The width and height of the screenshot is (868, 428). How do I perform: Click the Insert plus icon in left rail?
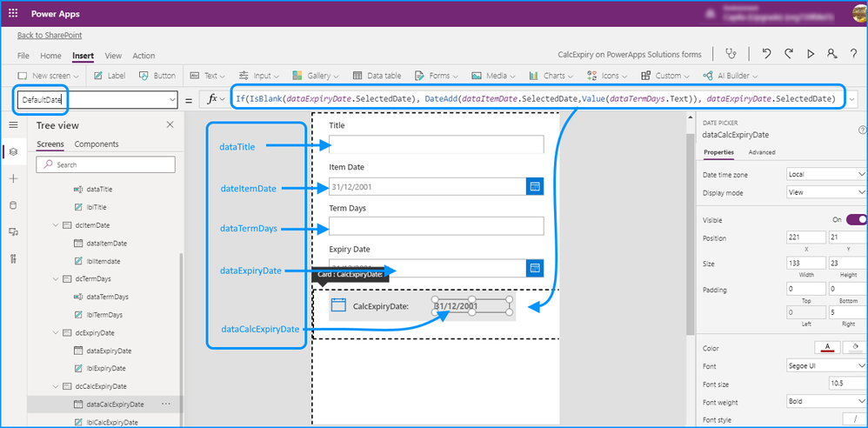click(x=13, y=178)
